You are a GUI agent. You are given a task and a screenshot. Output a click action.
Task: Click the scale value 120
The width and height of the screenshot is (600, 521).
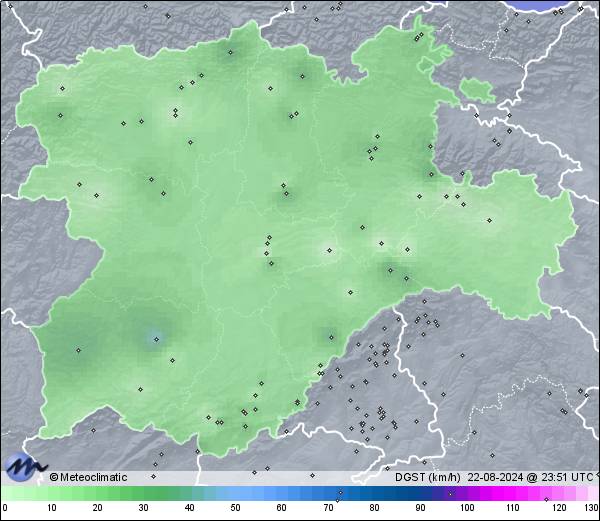click(x=559, y=508)
